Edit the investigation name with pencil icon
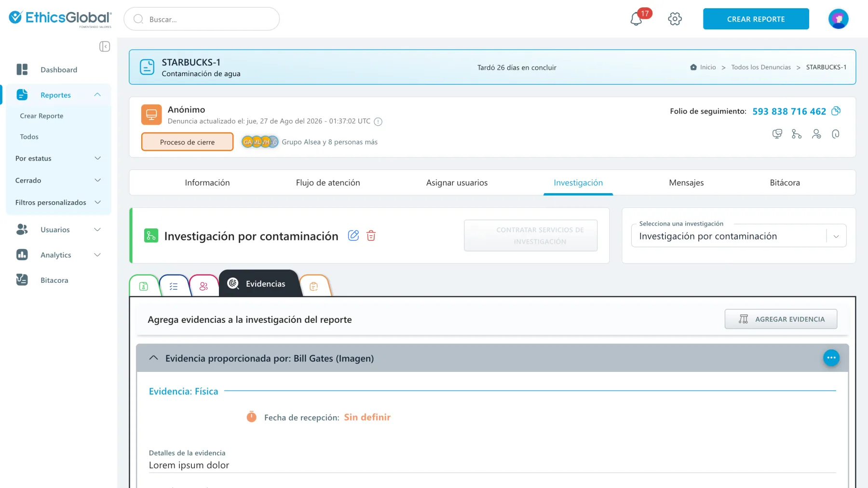Viewport: 868px width, 488px height. click(353, 236)
